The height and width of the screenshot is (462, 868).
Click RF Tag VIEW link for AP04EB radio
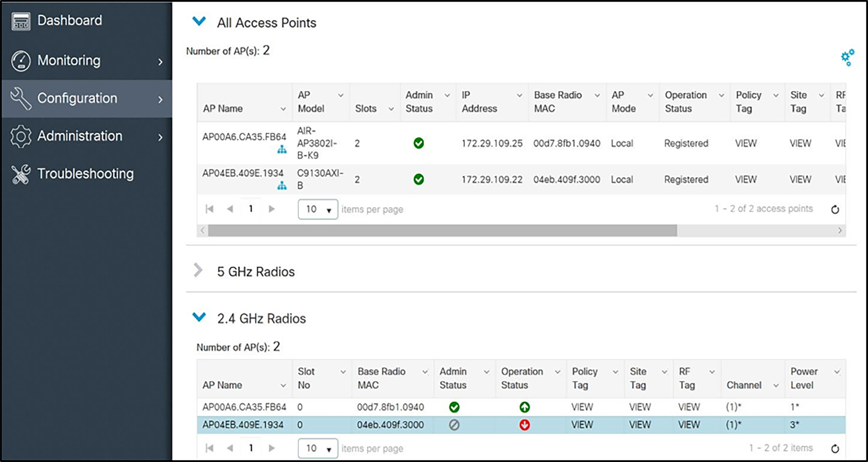click(x=689, y=425)
